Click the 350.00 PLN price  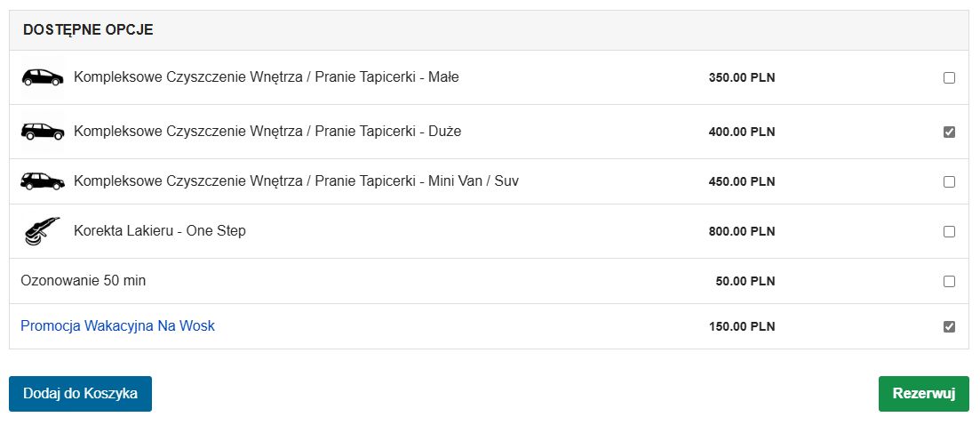click(x=742, y=77)
